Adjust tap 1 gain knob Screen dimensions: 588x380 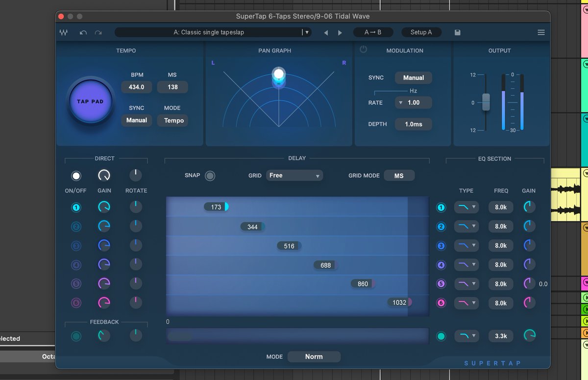coord(104,207)
